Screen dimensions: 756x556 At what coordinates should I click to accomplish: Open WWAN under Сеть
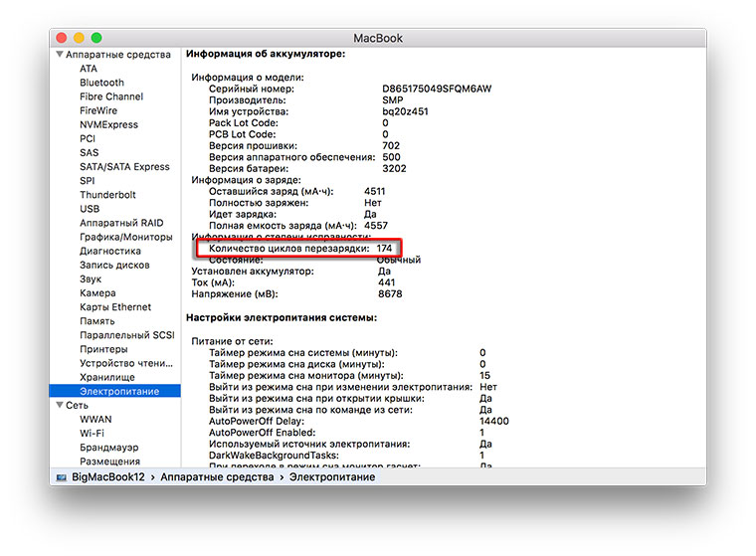click(95, 419)
